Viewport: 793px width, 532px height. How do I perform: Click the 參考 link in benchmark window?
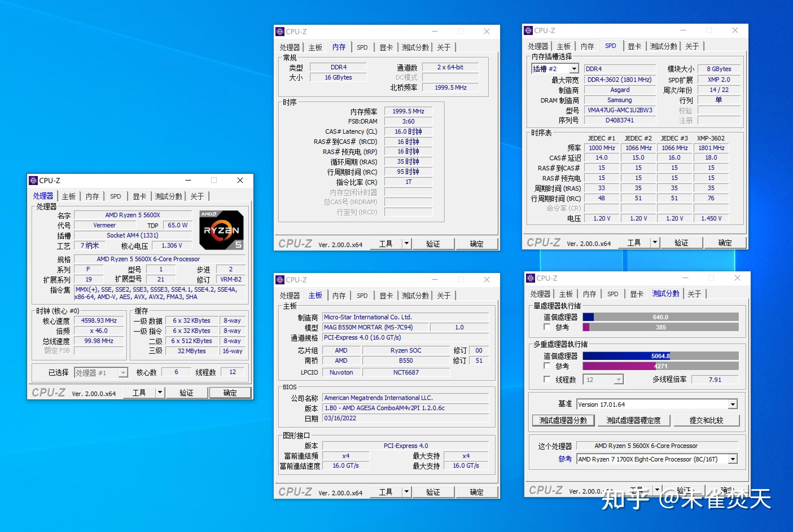[x=565, y=459]
